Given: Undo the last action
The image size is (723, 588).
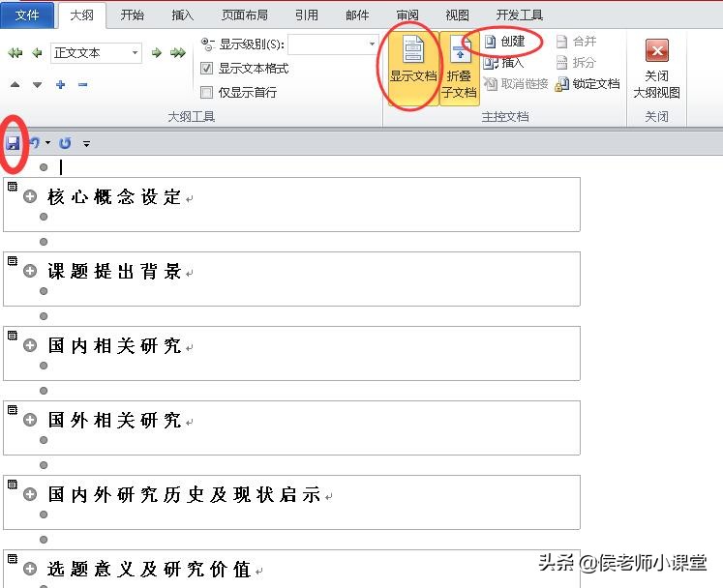Looking at the screenshot, I should coord(34,143).
